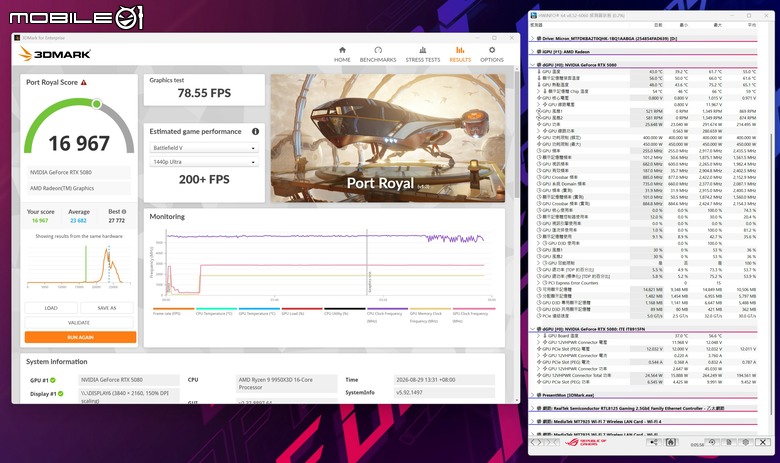Click the info icon next to Best score
The height and width of the screenshot is (463, 780).
click(124, 211)
